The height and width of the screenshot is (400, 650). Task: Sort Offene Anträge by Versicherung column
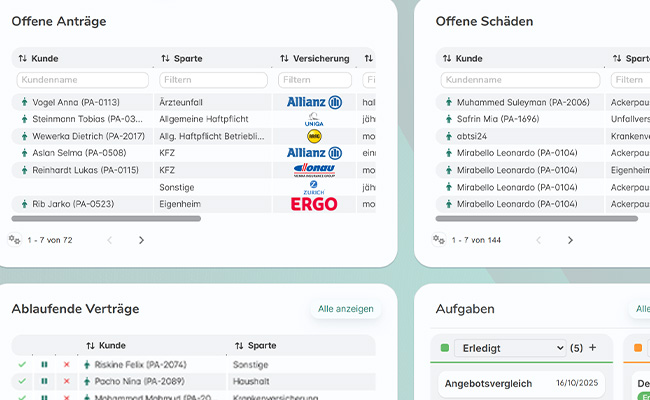coord(284,58)
